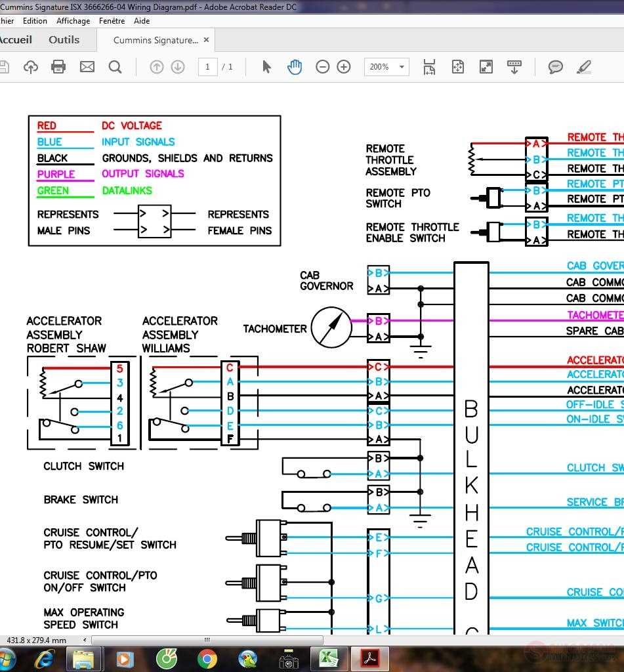
Task: Close the Cummins Signature document tab
Action: pyautogui.click(x=206, y=39)
